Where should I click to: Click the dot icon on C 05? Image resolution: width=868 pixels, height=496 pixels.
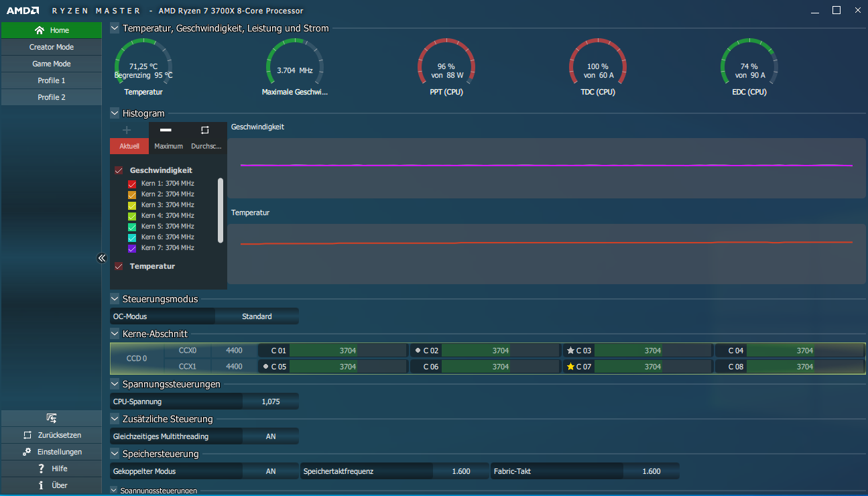266,367
